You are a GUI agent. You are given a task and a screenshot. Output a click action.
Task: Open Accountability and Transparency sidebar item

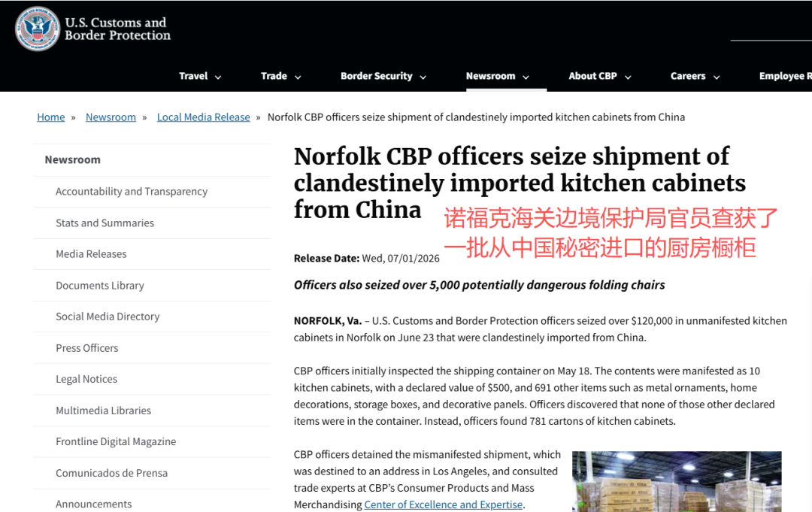pyautogui.click(x=132, y=192)
